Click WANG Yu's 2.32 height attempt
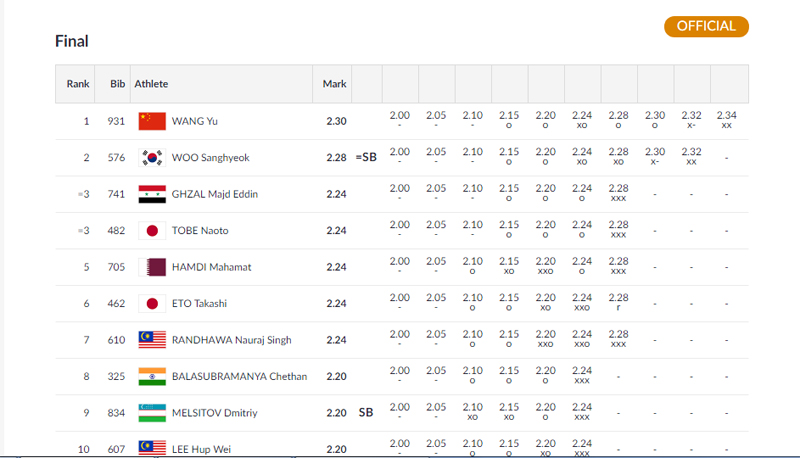This screenshot has width=800, height=458. 691,120
